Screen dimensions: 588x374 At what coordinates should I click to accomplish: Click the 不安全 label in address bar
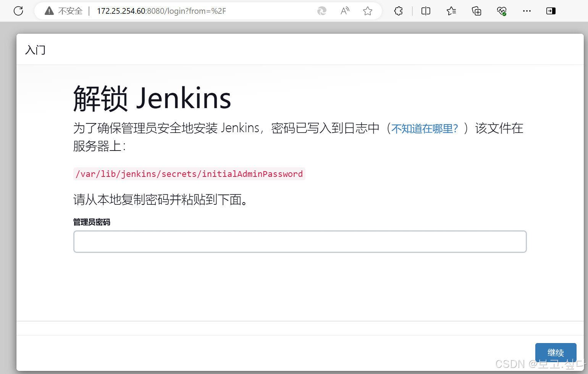70,11
